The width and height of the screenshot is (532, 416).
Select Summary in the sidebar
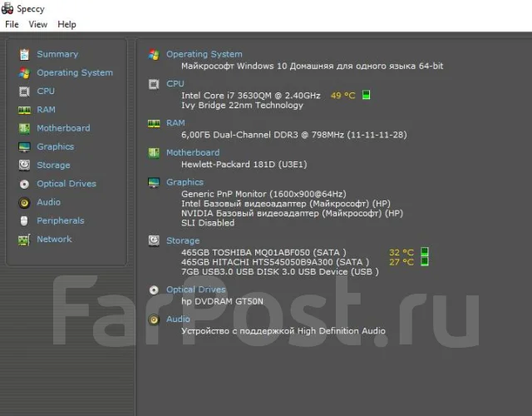coord(57,54)
